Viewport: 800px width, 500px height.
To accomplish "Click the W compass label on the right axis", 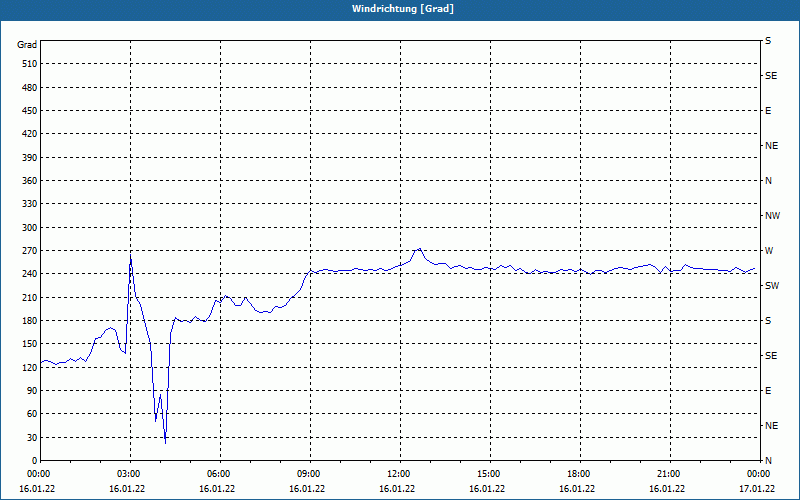I will tap(769, 251).
